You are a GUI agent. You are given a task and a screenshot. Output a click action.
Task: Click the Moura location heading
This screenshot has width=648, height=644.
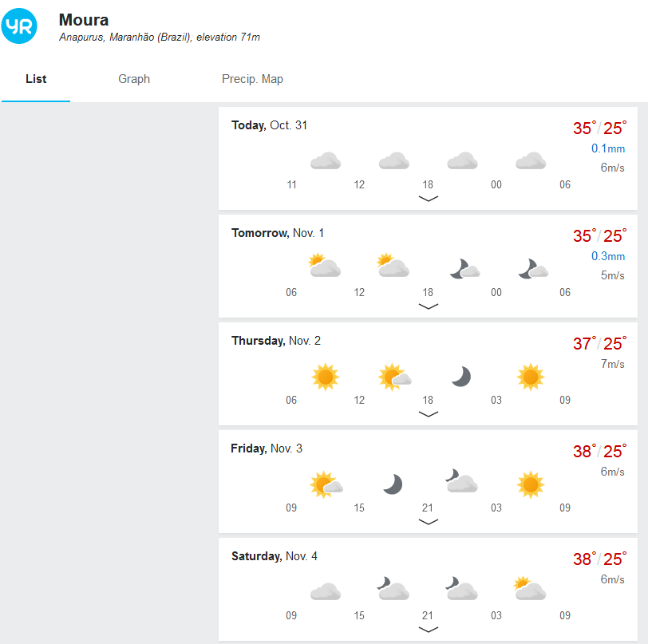point(84,20)
